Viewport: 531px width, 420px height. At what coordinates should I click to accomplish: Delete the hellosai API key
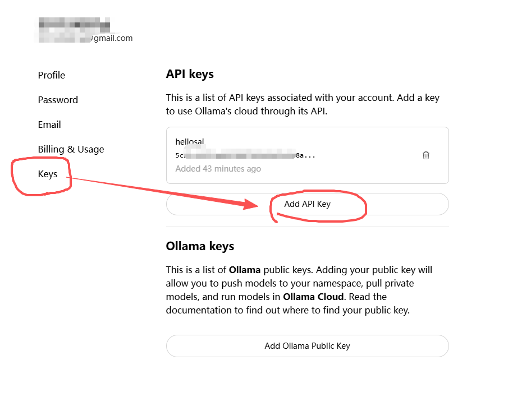(x=425, y=155)
